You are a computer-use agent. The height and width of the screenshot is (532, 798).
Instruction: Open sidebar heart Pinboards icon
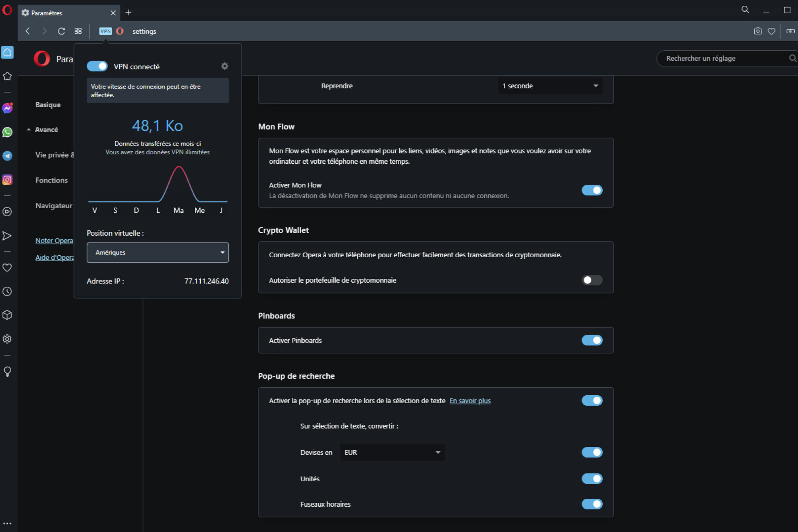[7, 268]
